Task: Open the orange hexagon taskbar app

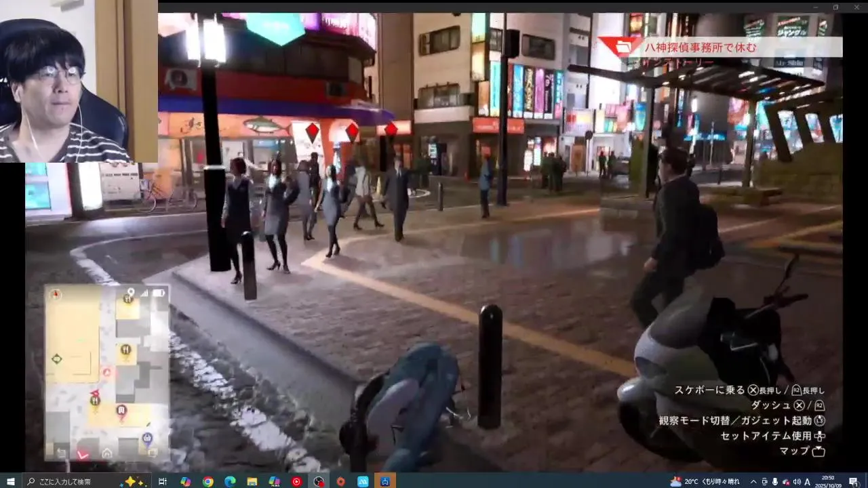Action: tap(341, 481)
